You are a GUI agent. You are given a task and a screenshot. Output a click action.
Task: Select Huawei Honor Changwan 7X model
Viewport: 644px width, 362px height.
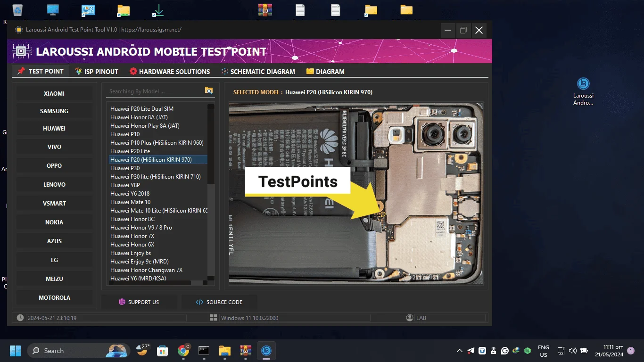[x=158, y=270]
